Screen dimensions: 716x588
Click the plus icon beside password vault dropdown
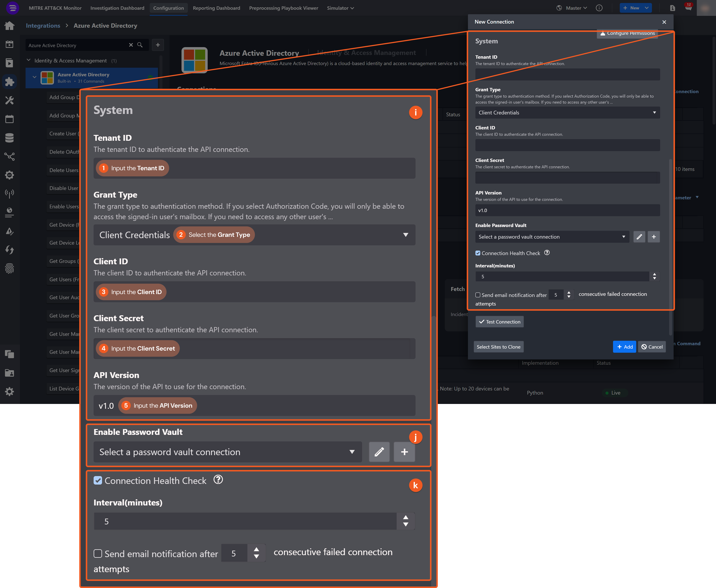[654, 237]
